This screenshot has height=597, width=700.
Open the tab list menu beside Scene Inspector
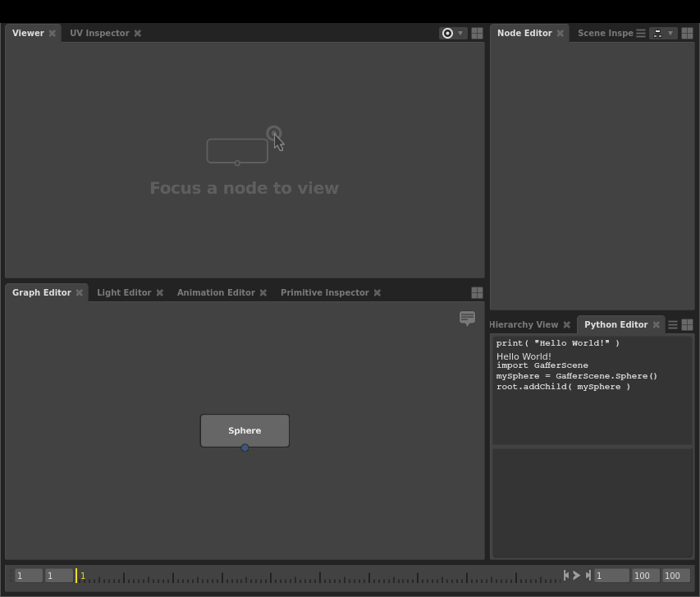641,34
